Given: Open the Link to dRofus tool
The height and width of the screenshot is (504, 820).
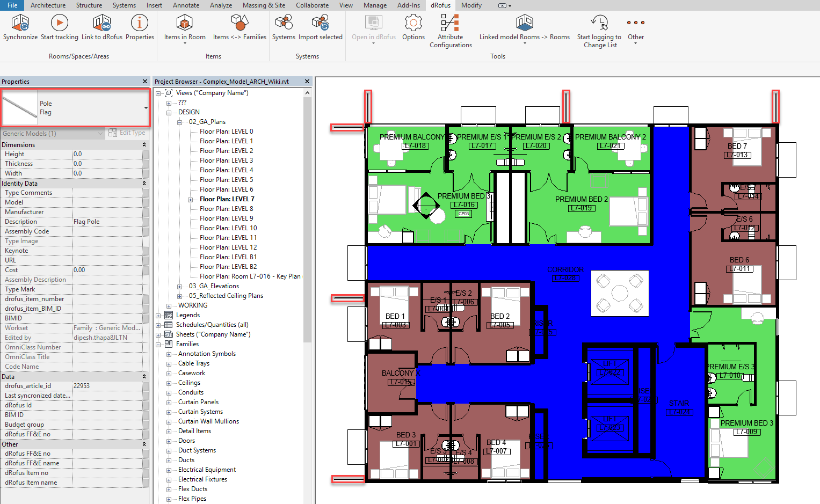Looking at the screenshot, I should click(x=101, y=24).
